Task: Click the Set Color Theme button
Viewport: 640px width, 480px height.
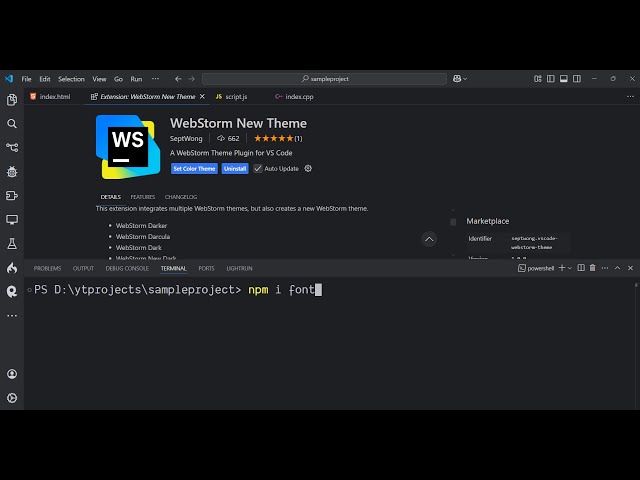Action: coord(194,169)
